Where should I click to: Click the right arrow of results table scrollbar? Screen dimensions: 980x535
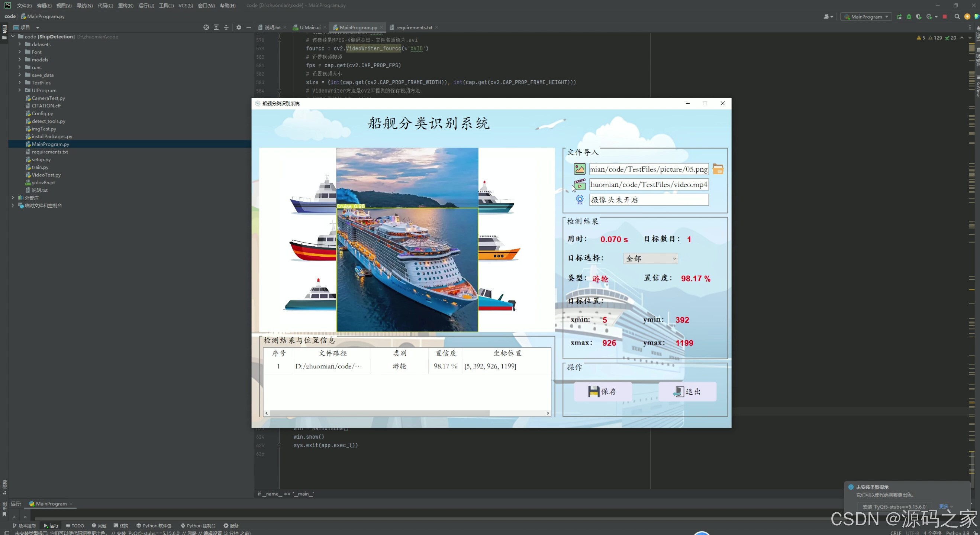coord(548,413)
